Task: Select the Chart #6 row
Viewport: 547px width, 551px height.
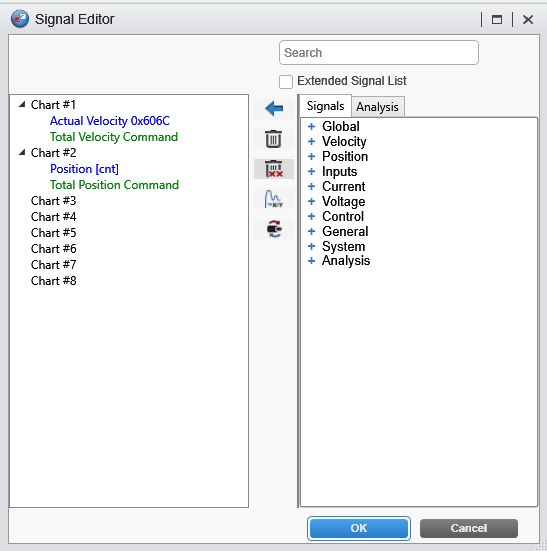Action: (x=53, y=249)
